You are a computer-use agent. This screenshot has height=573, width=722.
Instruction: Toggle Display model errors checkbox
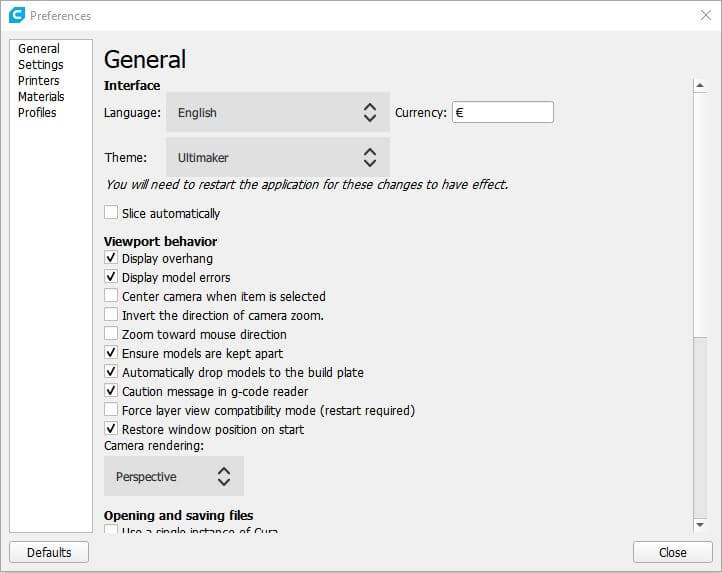111,278
